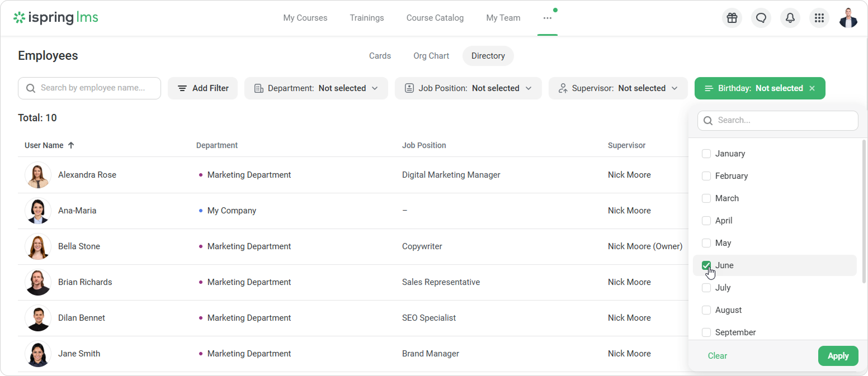Screen dimensions: 868x376
Task: Open the gift icon in header
Action: pos(732,18)
